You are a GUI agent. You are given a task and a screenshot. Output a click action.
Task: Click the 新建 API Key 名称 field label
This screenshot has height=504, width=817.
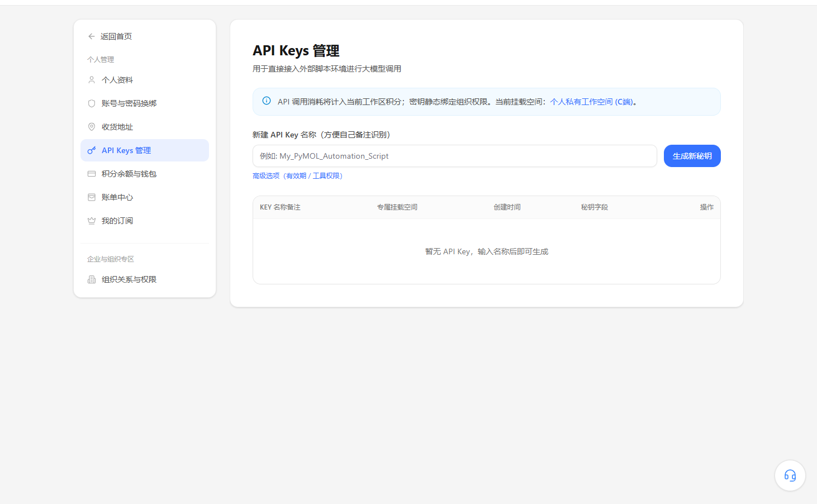point(321,135)
